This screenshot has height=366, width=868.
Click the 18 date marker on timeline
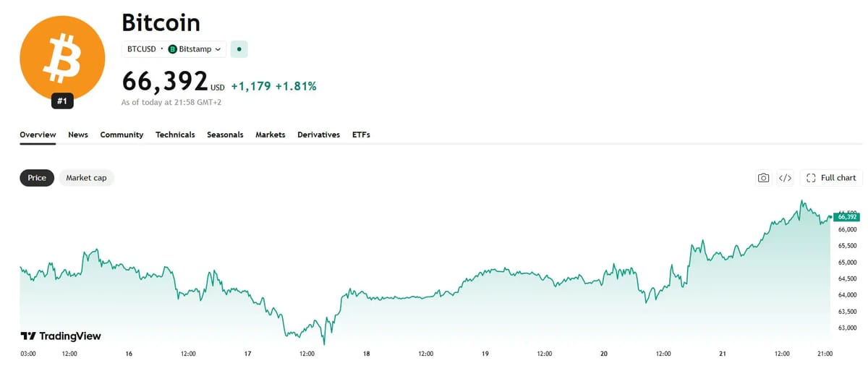click(367, 354)
